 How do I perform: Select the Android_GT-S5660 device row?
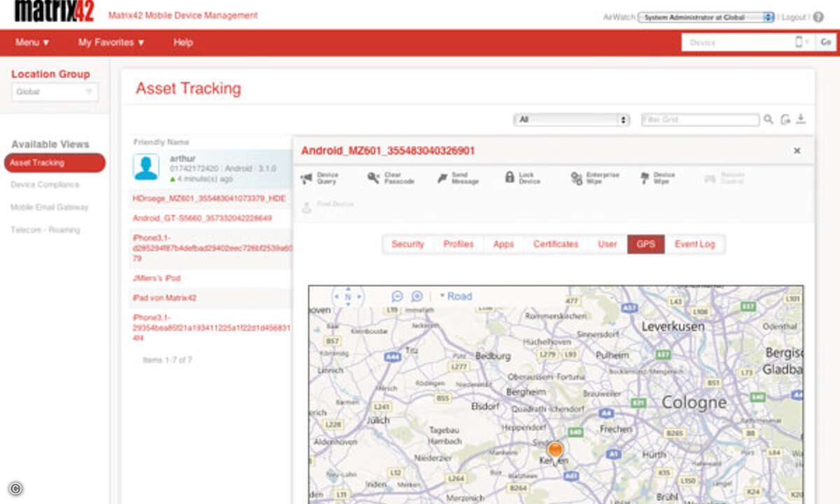(x=210, y=218)
